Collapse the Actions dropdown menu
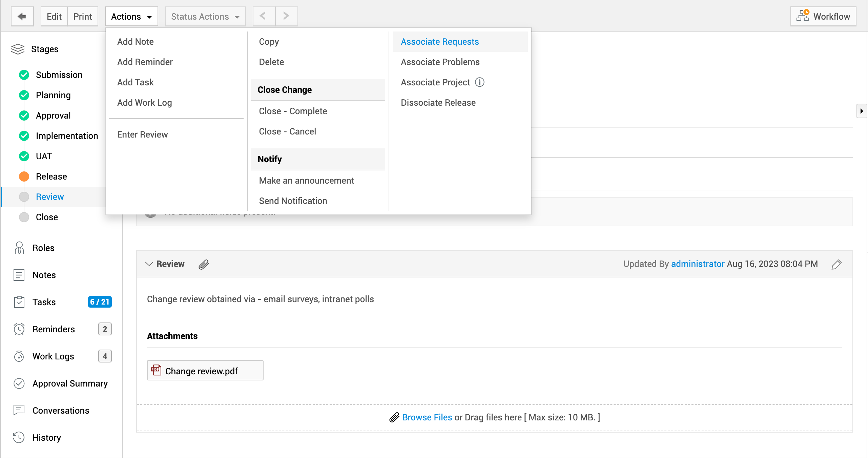Screen dimensions: 868x458 pyautogui.click(x=131, y=16)
